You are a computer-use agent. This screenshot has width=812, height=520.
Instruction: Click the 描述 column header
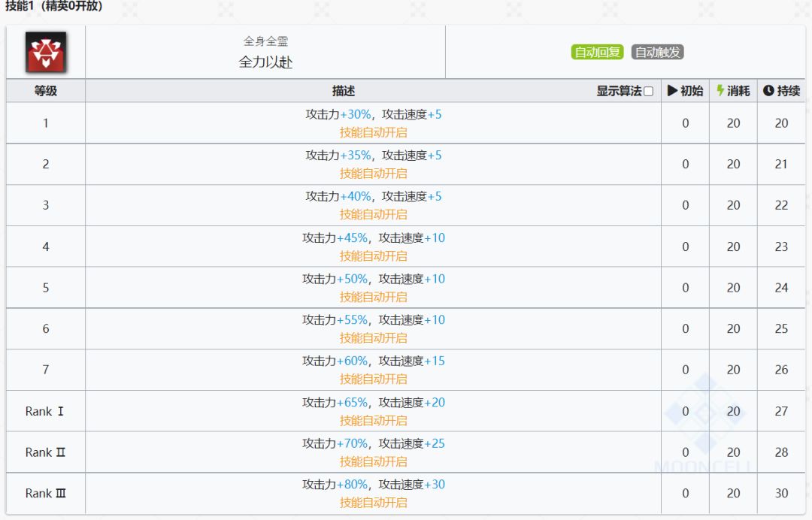344,91
